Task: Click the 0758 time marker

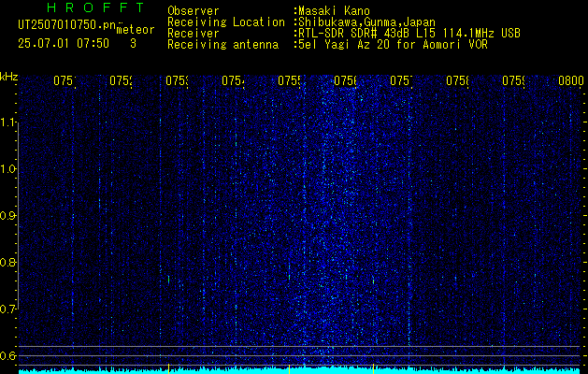Action: pyautogui.click(x=457, y=80)
